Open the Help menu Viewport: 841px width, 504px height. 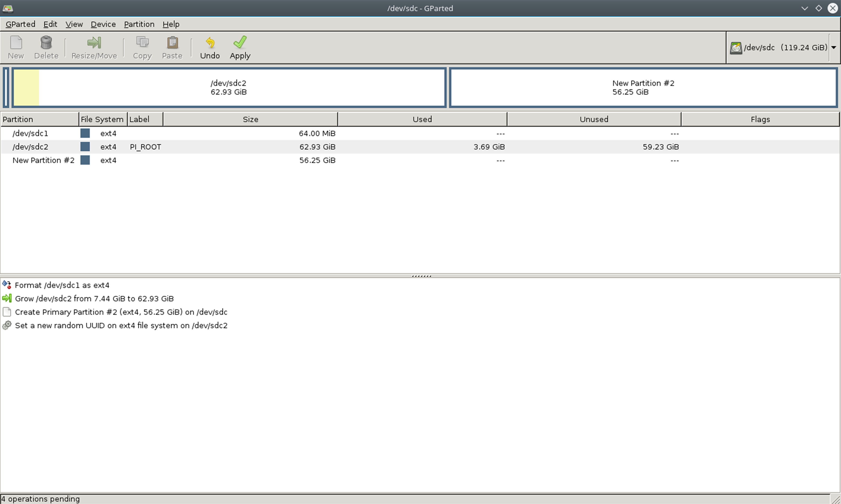pos(171,24)
